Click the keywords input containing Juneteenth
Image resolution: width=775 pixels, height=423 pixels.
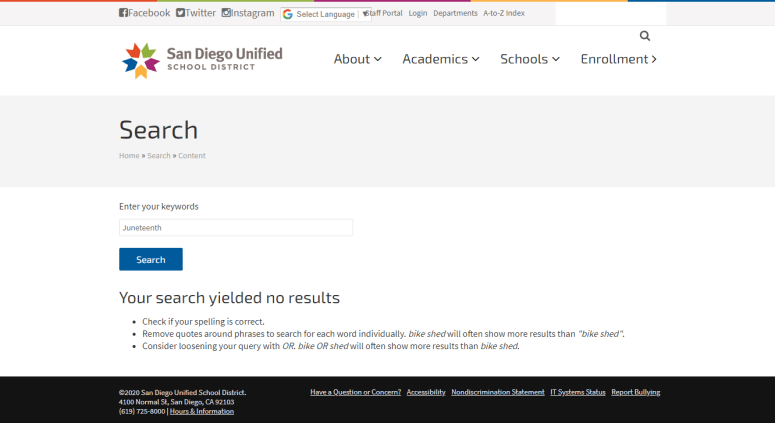tap(235, 228)
